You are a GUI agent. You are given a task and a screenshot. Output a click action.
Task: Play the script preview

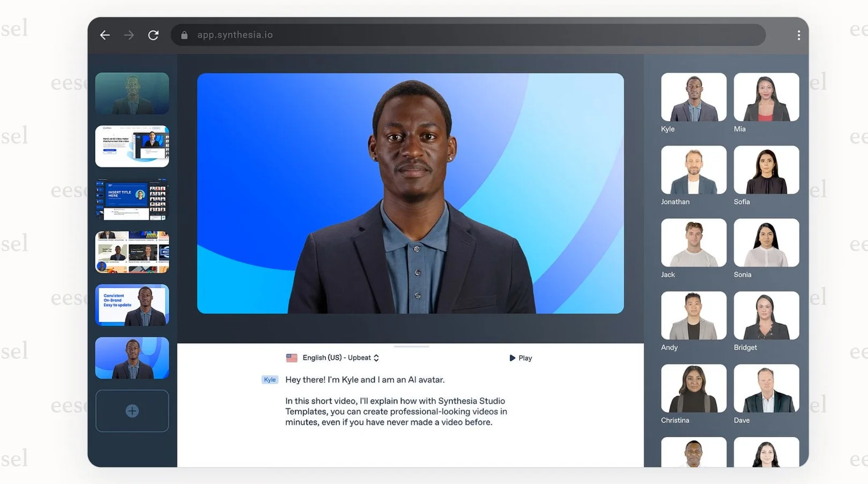pos(520,358)
